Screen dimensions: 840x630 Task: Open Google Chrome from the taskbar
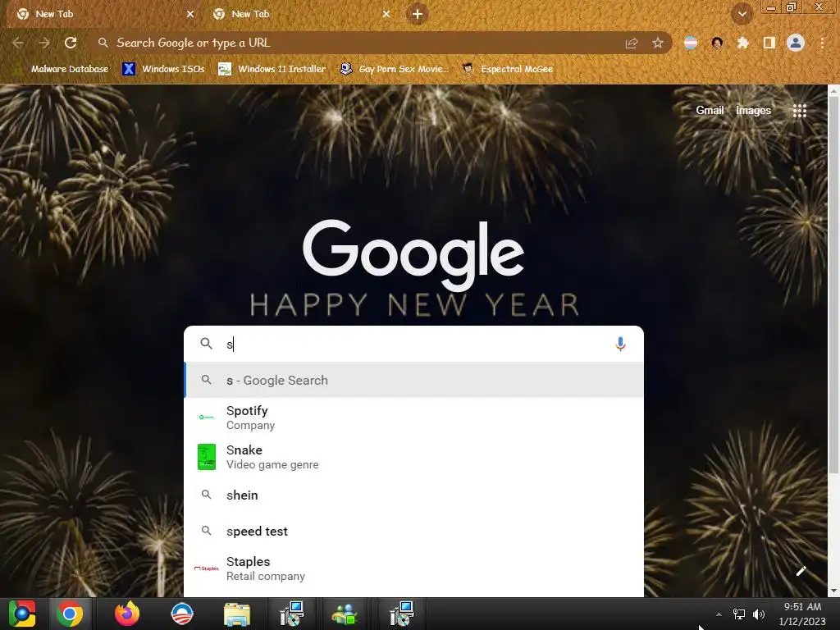(70, 614)
